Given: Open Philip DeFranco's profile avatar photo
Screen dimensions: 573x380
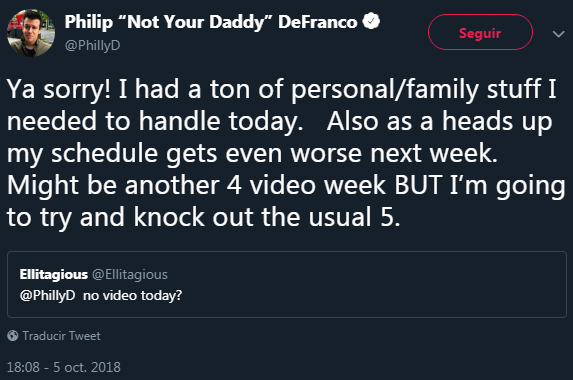Looking at the screenshot, I should 31,33.
